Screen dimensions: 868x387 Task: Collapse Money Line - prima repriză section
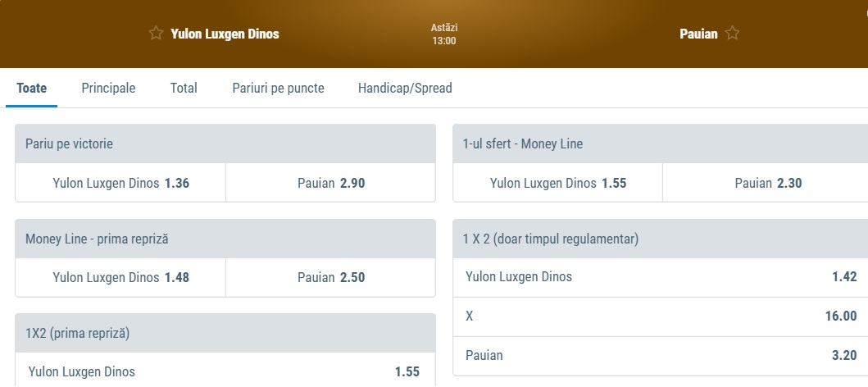pyautogui.click(x=225, y=239)
